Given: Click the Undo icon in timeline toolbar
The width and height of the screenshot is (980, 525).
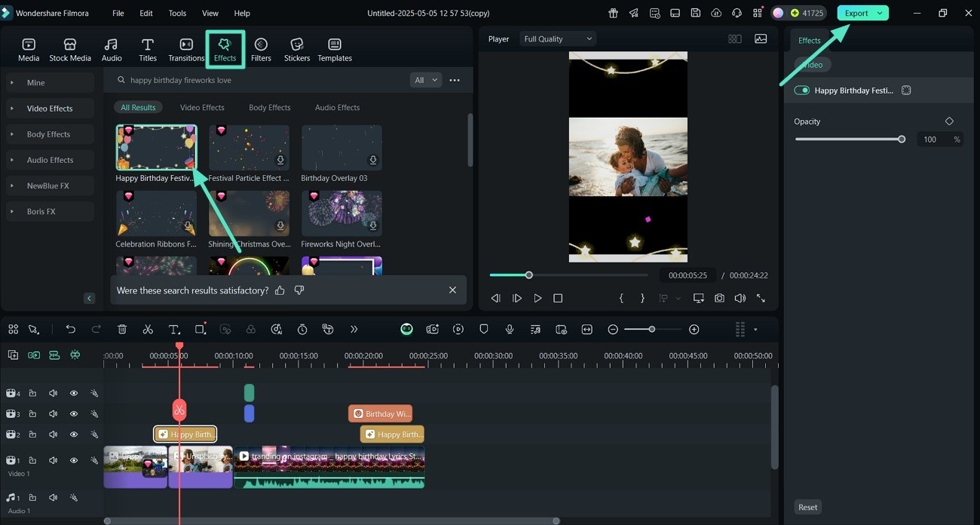Looking at the screenshot, I should click(x=71, y=329).
